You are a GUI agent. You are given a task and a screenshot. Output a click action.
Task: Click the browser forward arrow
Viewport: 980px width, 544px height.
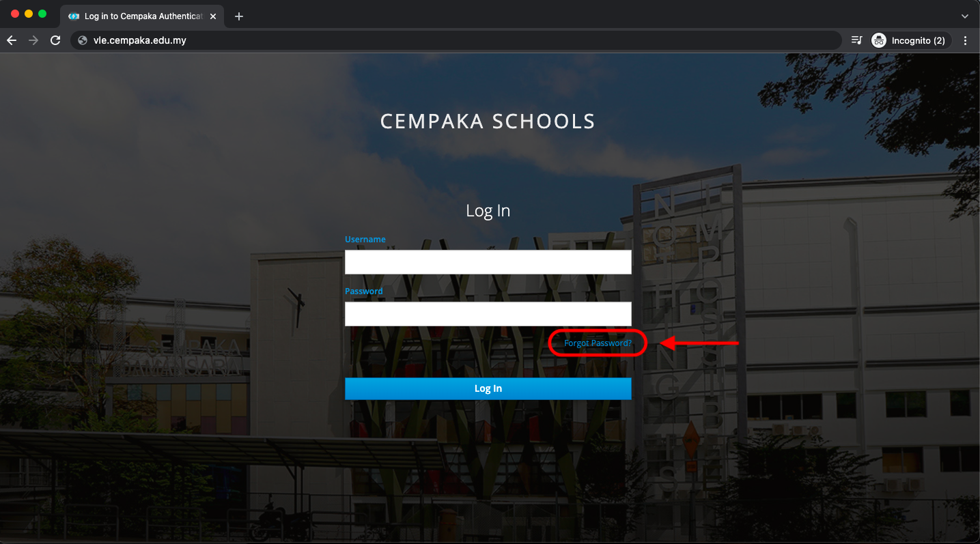coord(33,40)
